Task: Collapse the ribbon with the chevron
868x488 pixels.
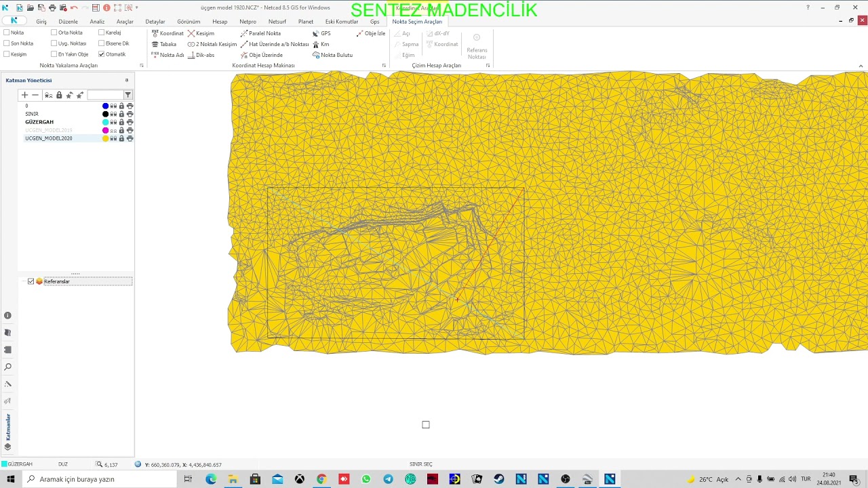Action: coord(861,66)
